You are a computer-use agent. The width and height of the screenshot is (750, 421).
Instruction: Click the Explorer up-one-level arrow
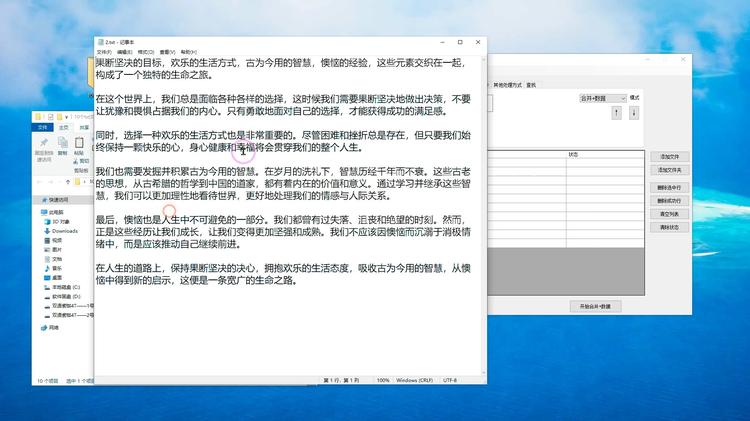(67, 182)
